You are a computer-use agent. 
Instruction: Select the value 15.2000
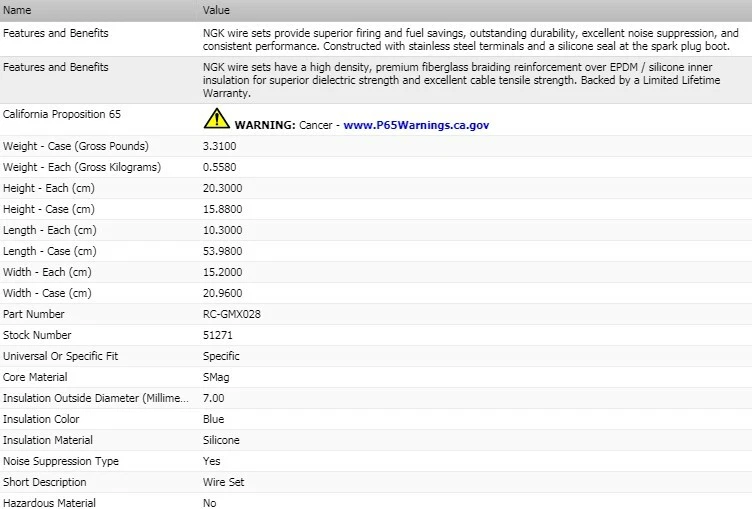pos(223,272)
